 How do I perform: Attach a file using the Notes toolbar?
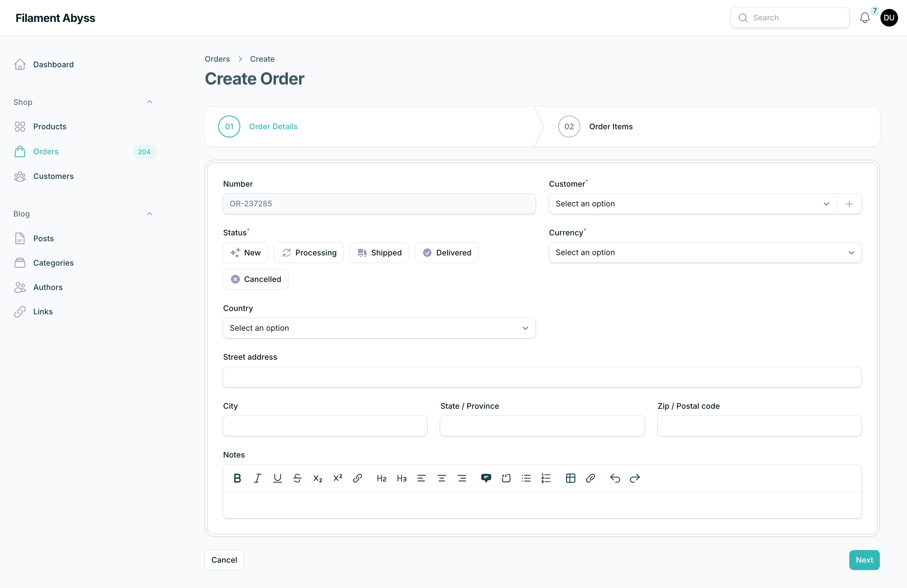click(590, 478)
